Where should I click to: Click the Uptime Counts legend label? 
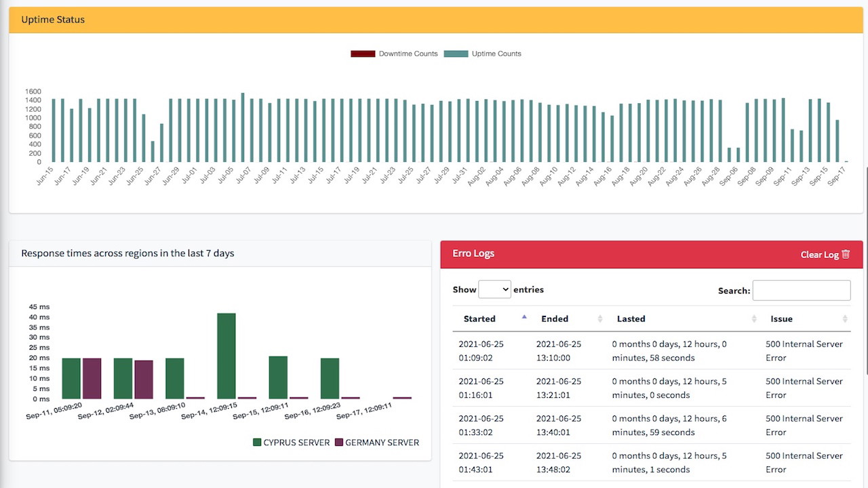[x=496, y=54]
